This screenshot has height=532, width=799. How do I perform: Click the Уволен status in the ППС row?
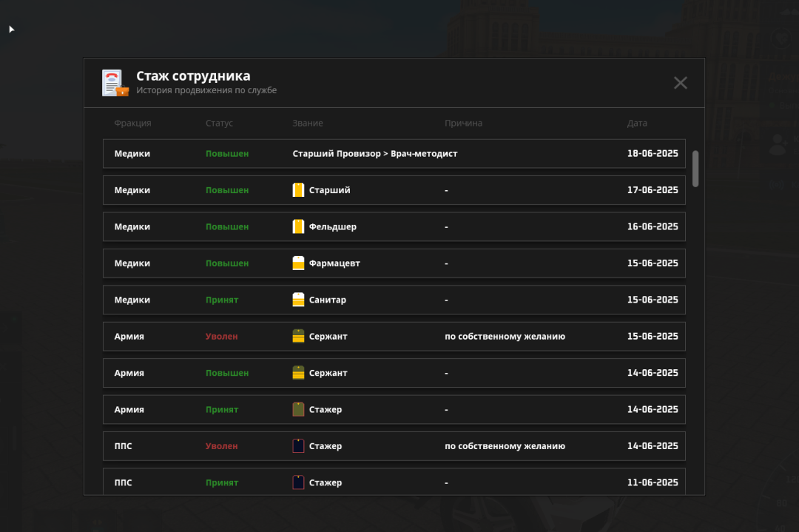[222, 446]
